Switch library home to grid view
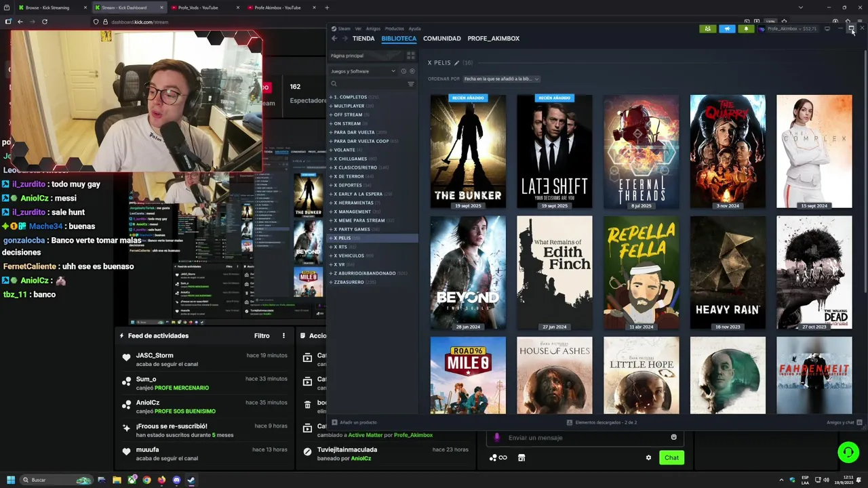The width and height of the screenshot is (868, 488). pos(412,56)
